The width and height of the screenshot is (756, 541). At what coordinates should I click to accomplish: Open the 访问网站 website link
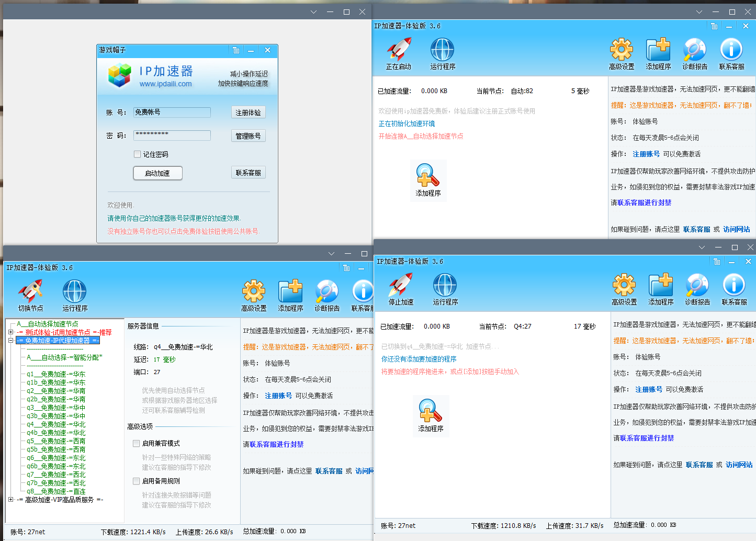click(738, 465)
